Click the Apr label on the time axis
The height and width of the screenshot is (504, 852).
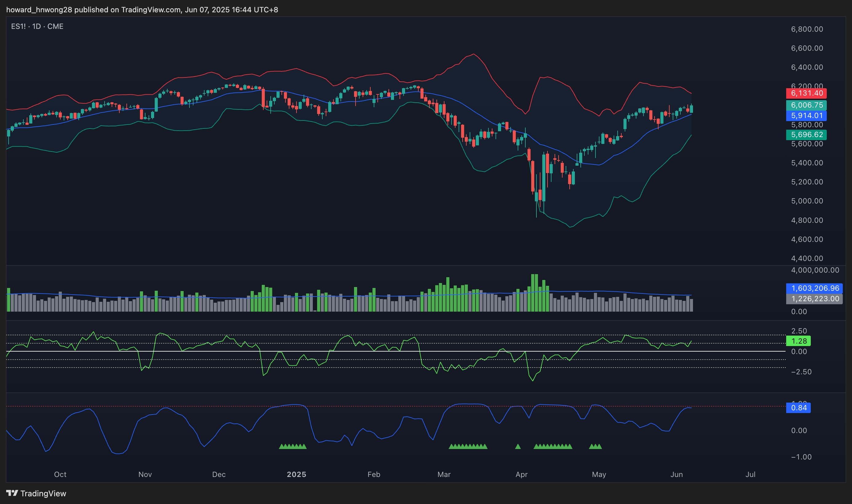(x=521, y=474)
